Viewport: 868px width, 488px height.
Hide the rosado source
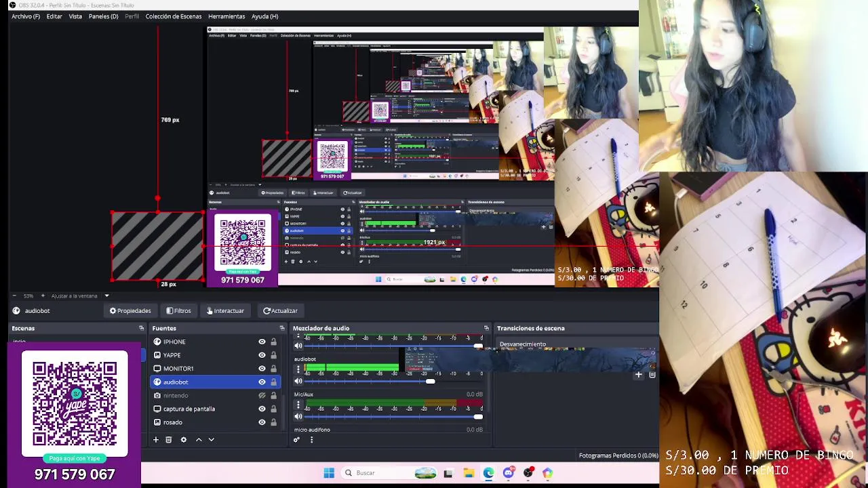click(262, 422)
